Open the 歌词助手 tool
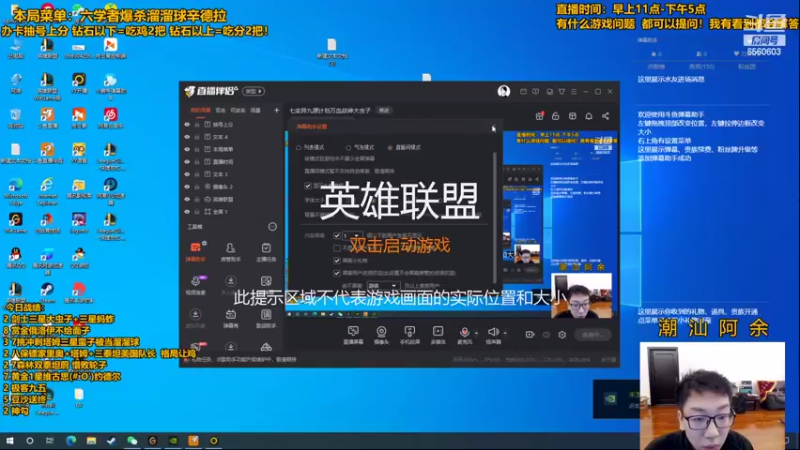The height and width of the screenshot is (450, 800). 266,318
